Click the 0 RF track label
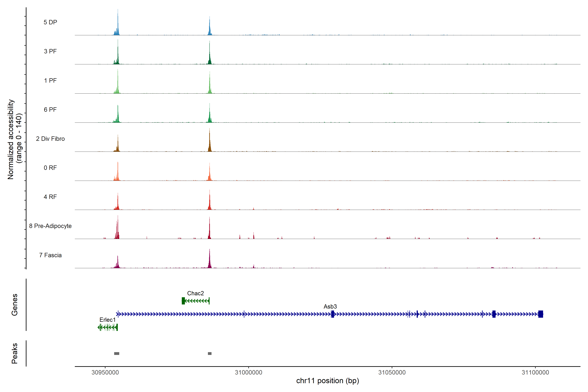The height and width of the screenshot is (392, 588). pos(50,168)
